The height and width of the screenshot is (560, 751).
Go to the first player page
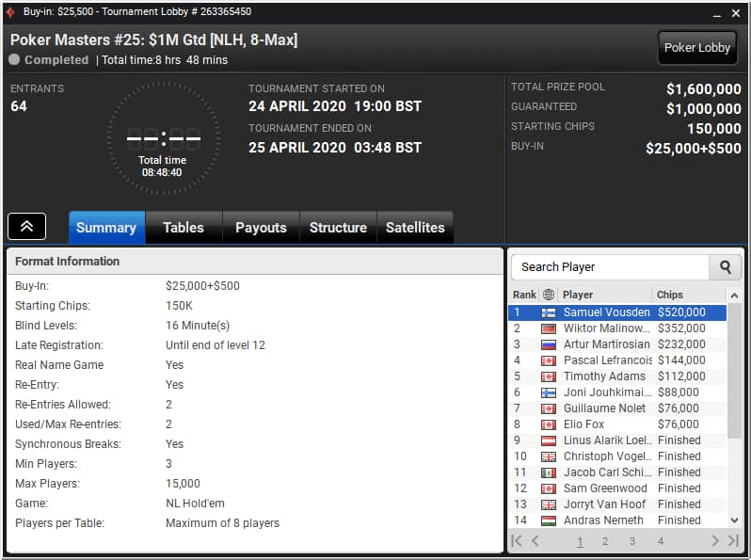tap(517, 541)
